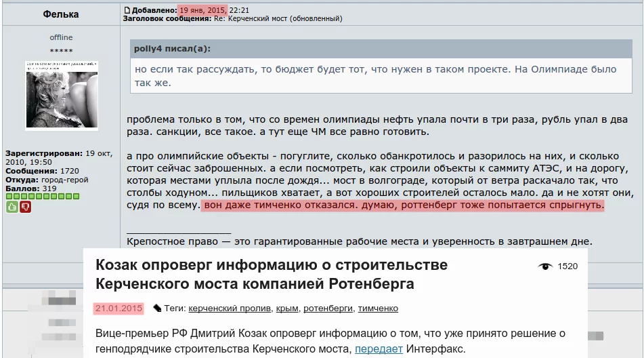Click the post page icon before Добавлено
644x358 pixels.
pos(127,10)
